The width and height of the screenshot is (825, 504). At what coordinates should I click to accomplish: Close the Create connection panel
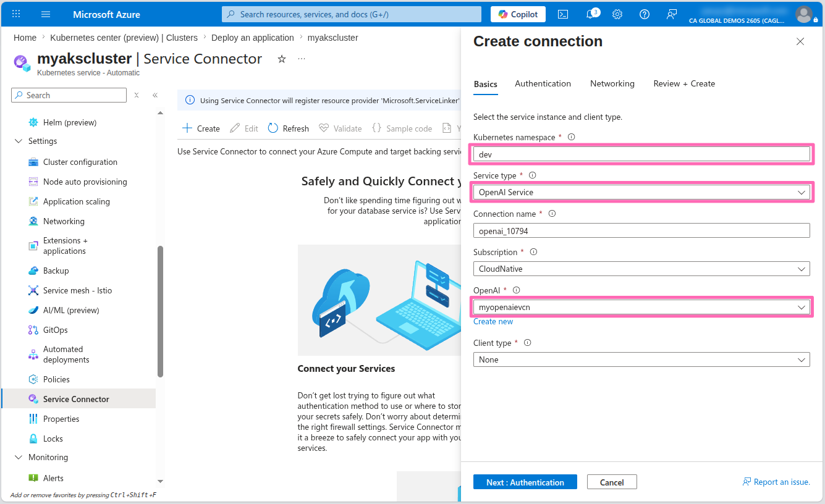tap(800, 41)
